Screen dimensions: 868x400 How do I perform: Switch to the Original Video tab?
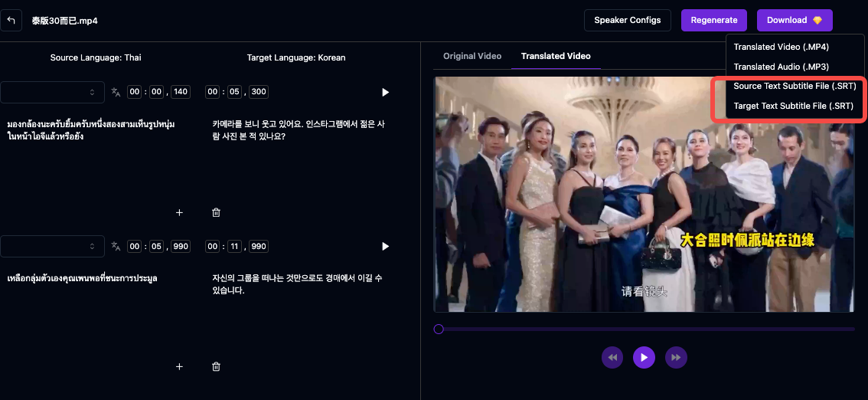(472, 56)
